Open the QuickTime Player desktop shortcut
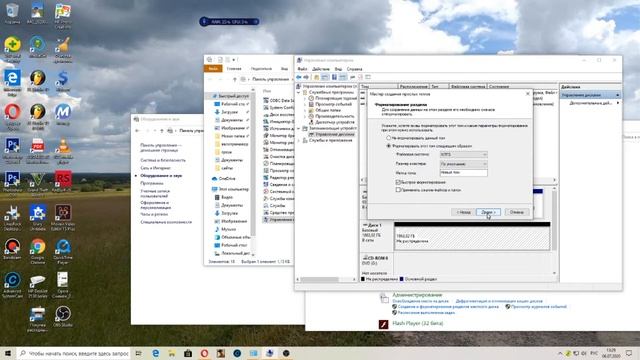Viewport: 640px width, 360px height. [x=62, y=251]
